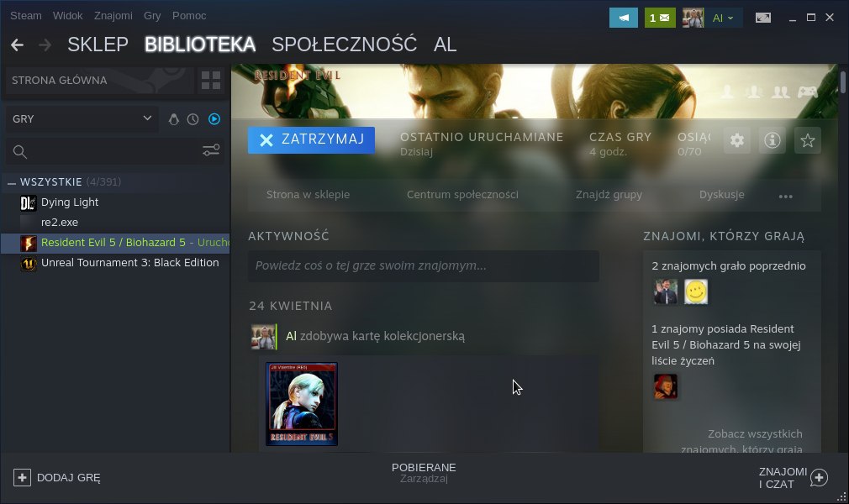This screenshot has height=504, width=849.
Task: Open the Jill Valentine trading card
Action: point(302,404)
